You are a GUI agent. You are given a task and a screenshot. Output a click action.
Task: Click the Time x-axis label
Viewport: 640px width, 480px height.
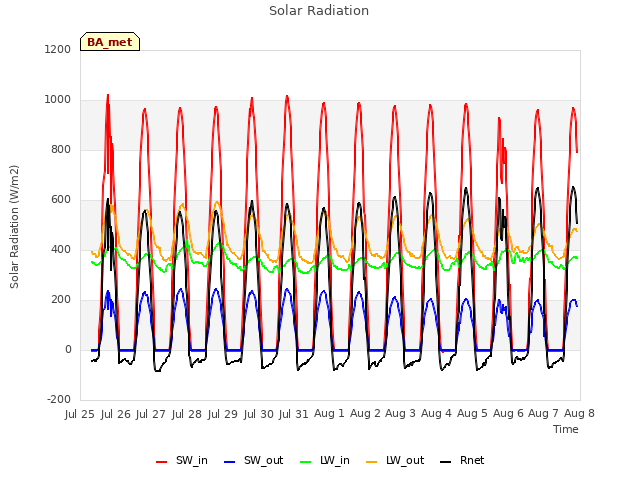(566, 429)
